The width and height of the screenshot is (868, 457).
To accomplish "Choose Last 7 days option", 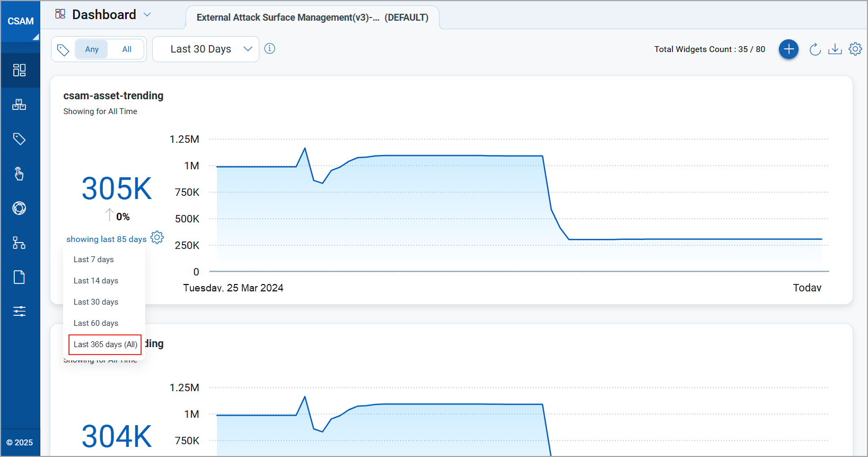I will [x=94, y=260].
